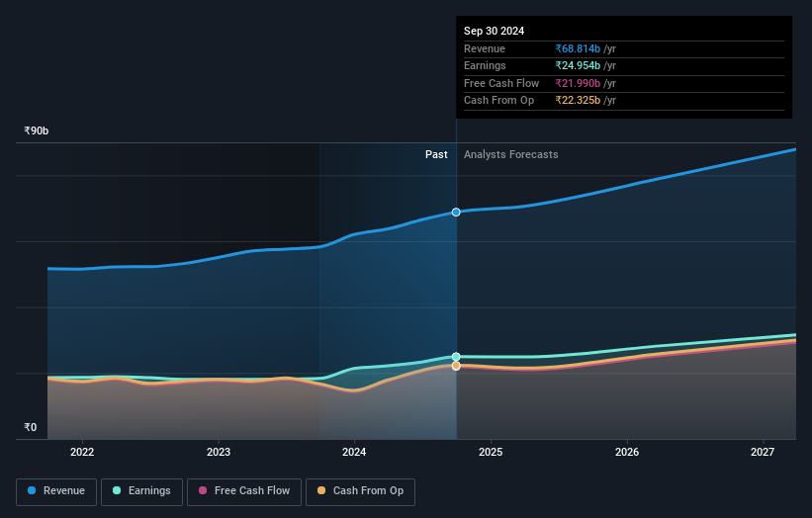Click the 2022 x-axis label
This screenshot has width=812, height=518.
82,453
